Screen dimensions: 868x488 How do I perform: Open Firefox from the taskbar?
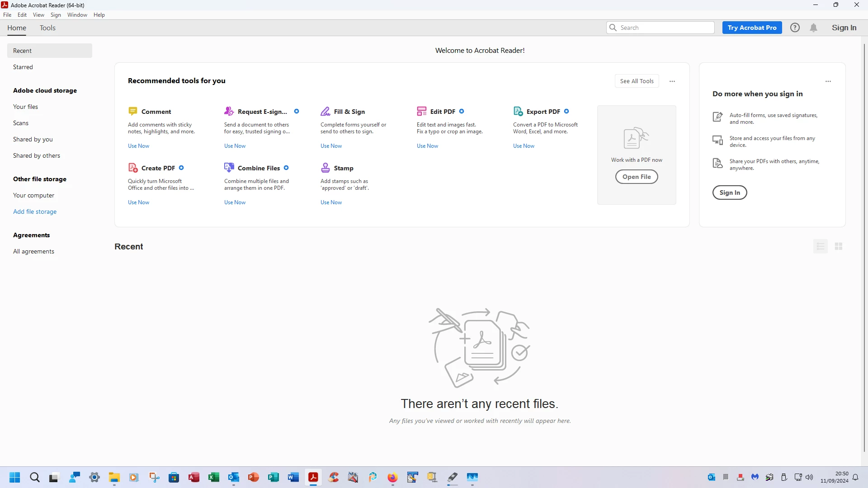pos(392,477)
